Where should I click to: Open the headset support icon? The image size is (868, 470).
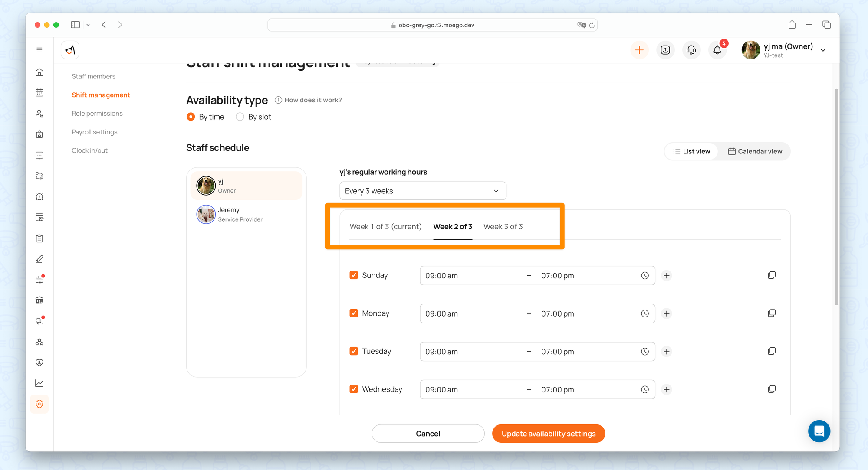pos(691,50)
